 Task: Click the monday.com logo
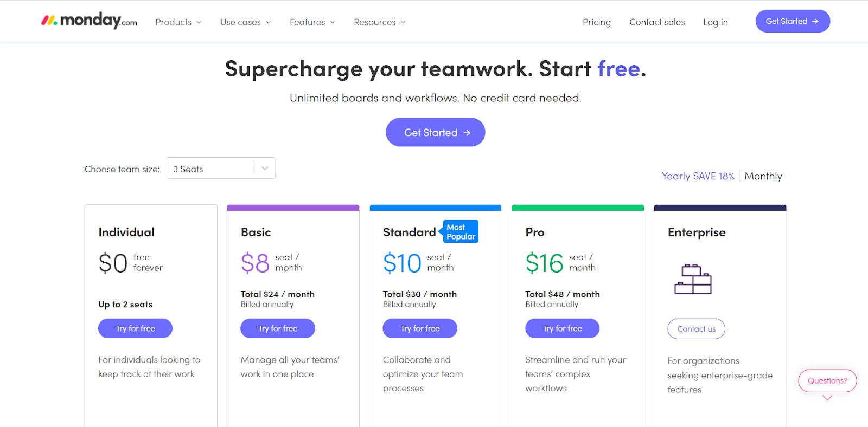tap(90, 21)
